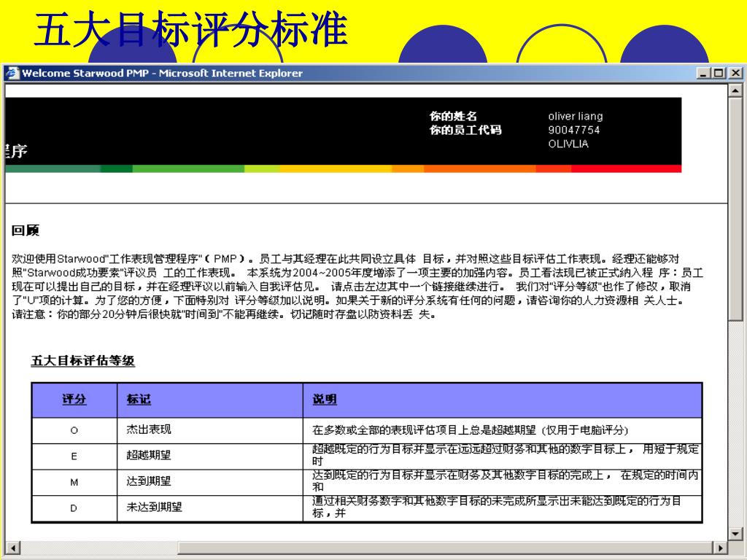Click the OLIVLIA username text
Screen dimensions: 747x560
coord(568,144)
